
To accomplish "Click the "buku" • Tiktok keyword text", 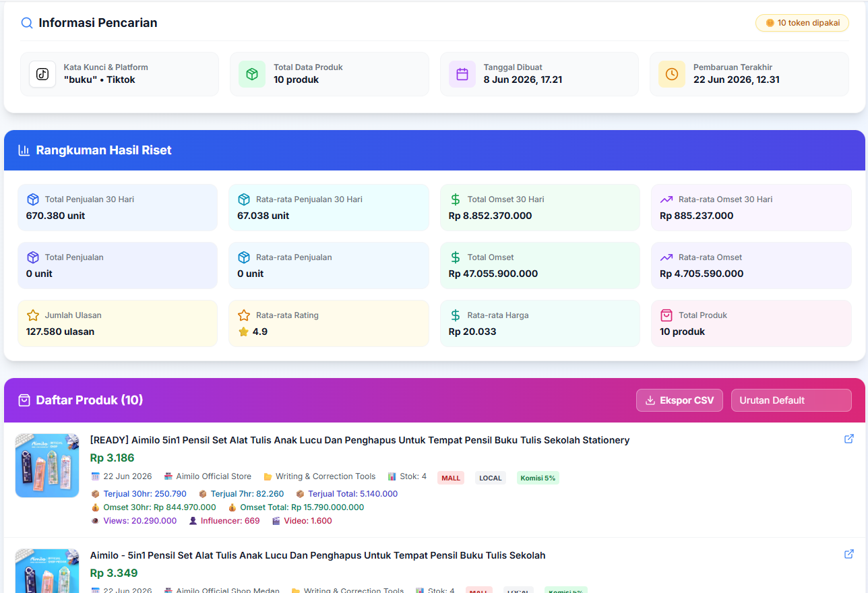I will pos(100,80).
